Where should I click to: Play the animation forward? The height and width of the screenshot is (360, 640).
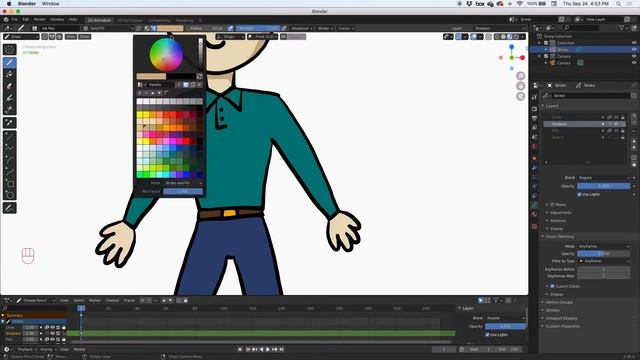tap(268, 349)
